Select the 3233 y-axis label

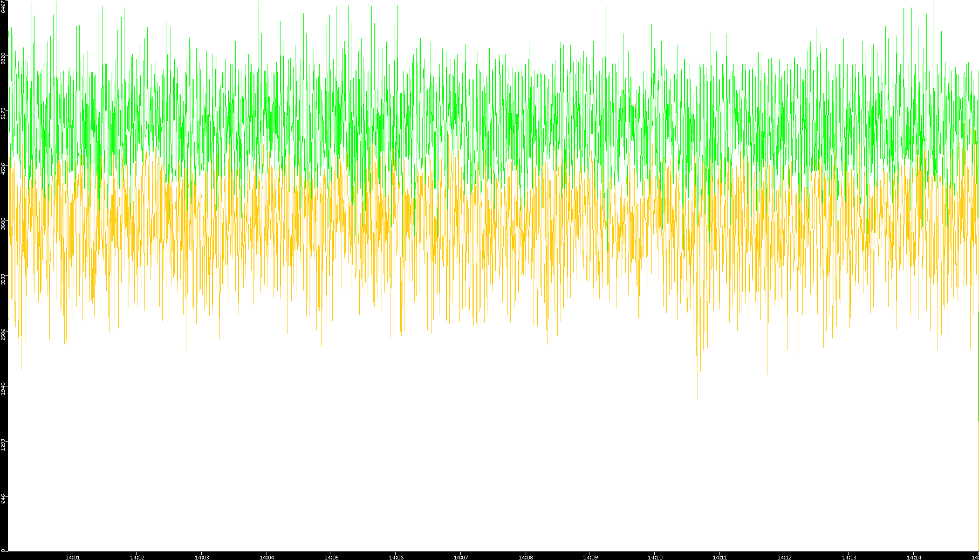pyautogui.click(x=3, y=279)
